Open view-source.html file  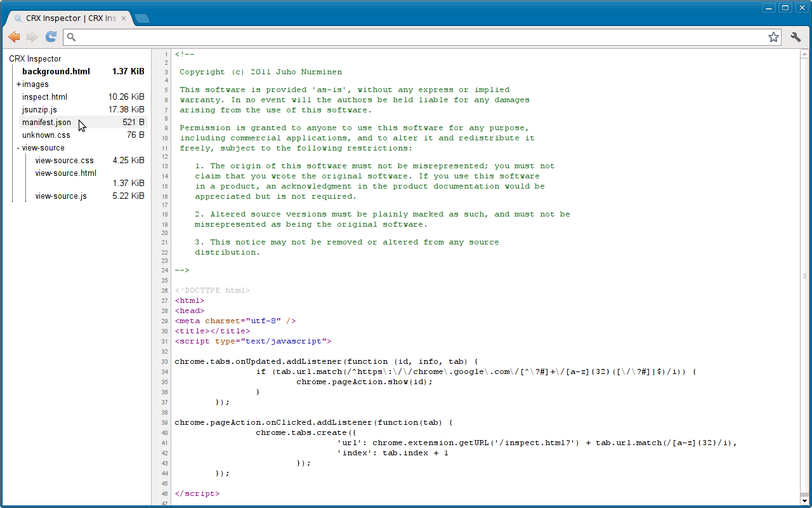coord(66,173)
